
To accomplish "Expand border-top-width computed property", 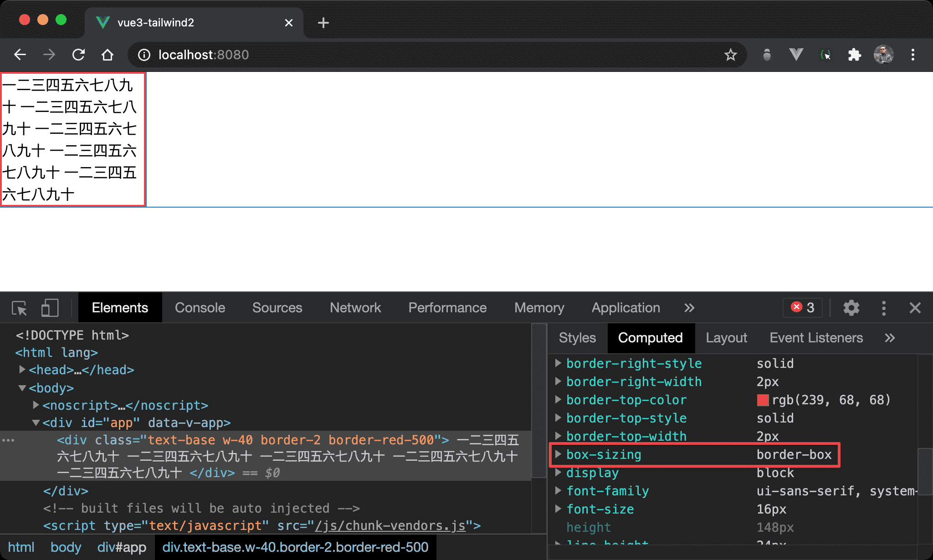I will (x=558, y=436).
